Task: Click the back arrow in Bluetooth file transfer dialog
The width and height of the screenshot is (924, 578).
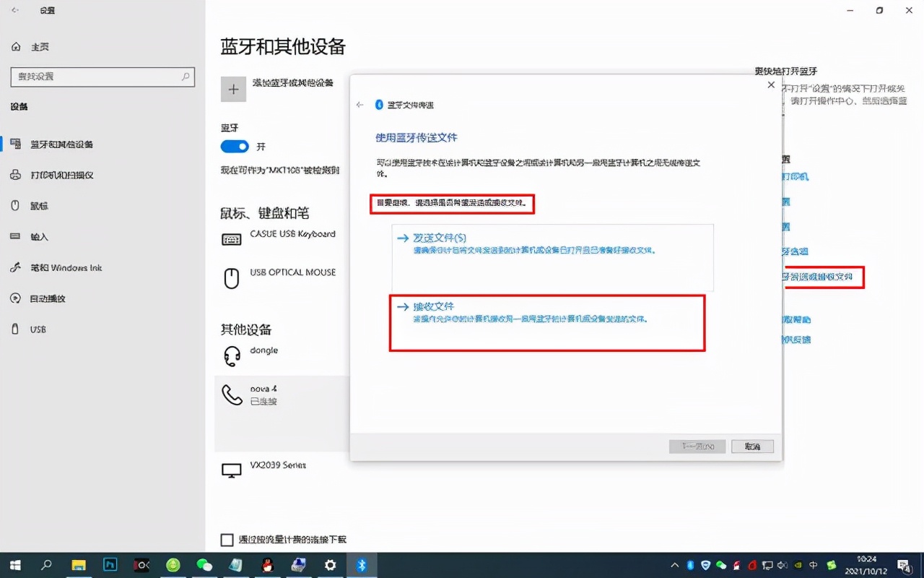Action: pyautogui.click(x=359, y=104)
